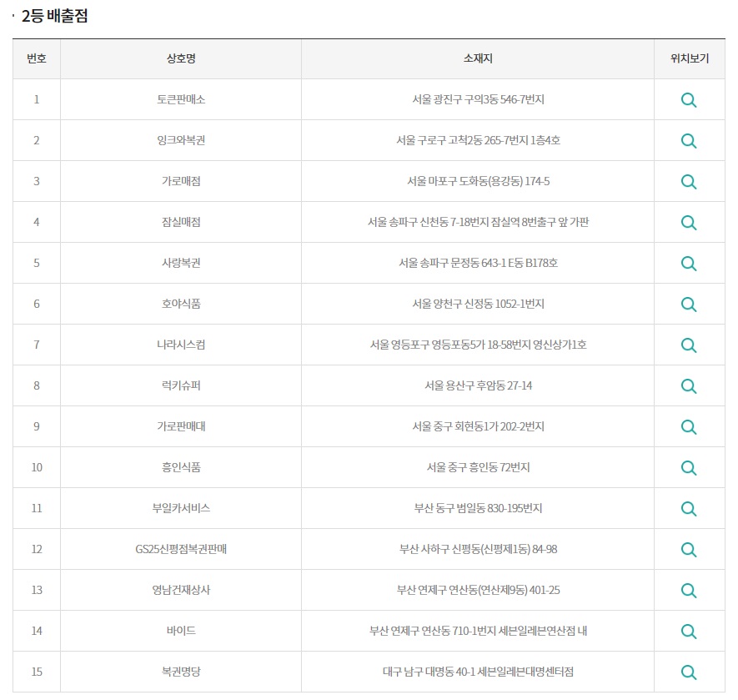738x700 pixels.
Task: Select address 서울 송파구 문정동 643-1 E동 B178호
Action: [478, 263]
